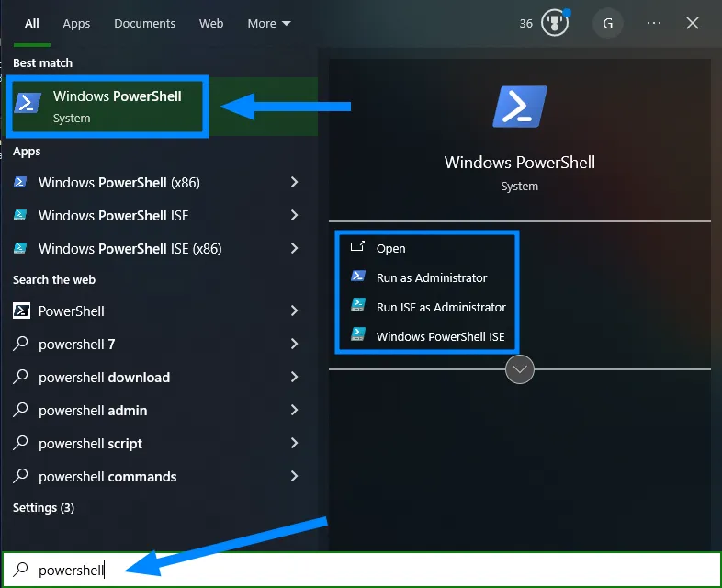The width and height of the screenshot is (722, 588).
Task: Click the large PowerShell logo in preview pane
Action: 520,107
